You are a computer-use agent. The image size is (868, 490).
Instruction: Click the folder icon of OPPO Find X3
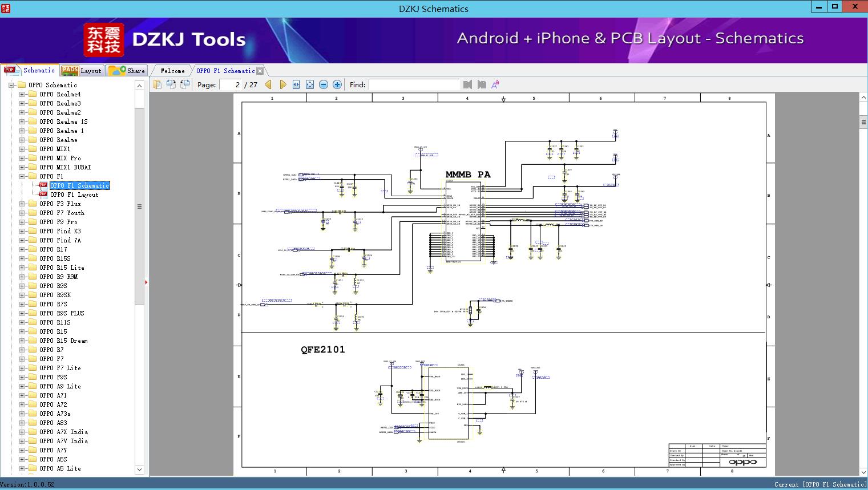click(x=33, y=231)
